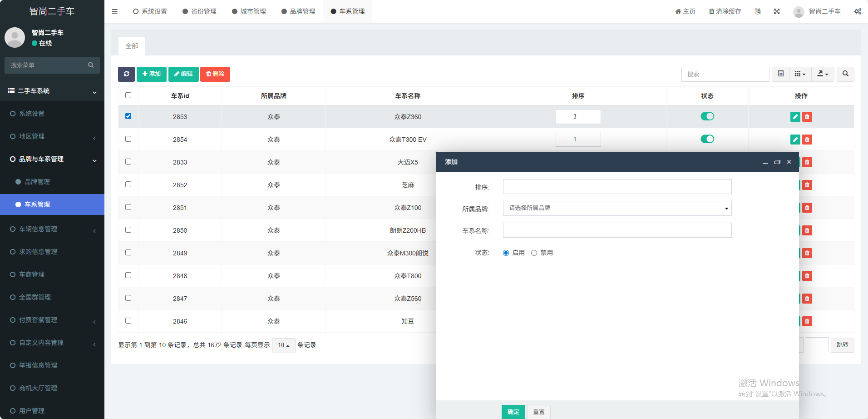Open the columns visibility dropdown
Viewport: 868px width, 419px height.
[800, 74]
